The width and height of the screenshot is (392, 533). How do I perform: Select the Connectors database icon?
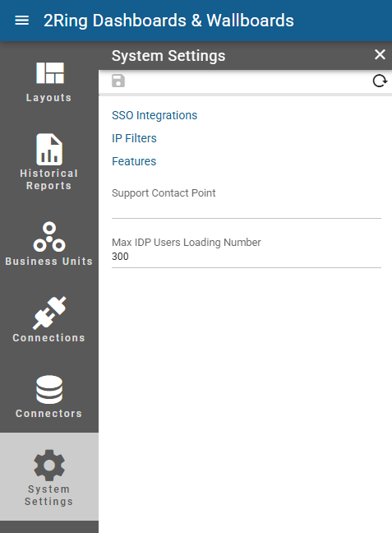click(49, 390)
